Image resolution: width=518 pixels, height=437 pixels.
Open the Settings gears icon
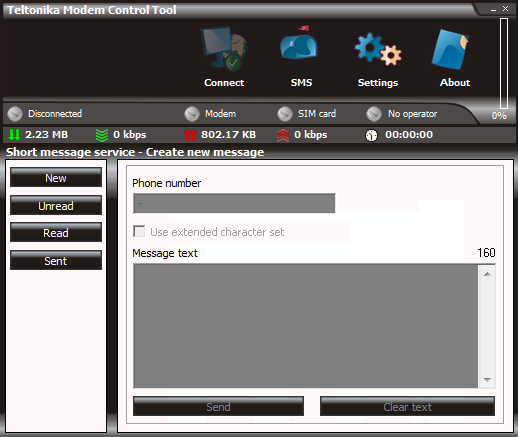pyautogui.click(x=378, y=49)
